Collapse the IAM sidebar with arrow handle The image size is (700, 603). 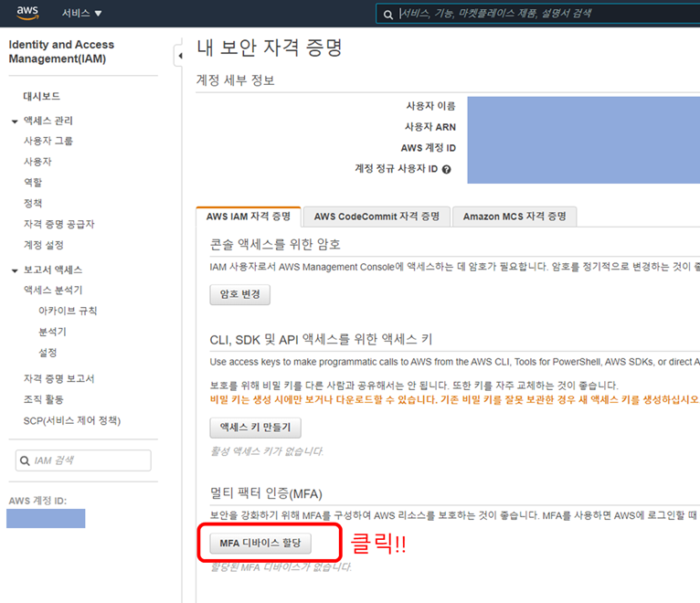click(x=179, y=56)
